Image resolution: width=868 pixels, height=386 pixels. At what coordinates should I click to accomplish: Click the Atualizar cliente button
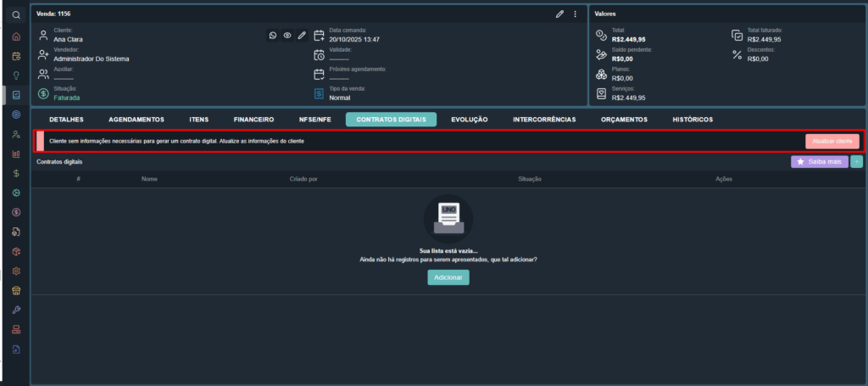coord(832,141)
